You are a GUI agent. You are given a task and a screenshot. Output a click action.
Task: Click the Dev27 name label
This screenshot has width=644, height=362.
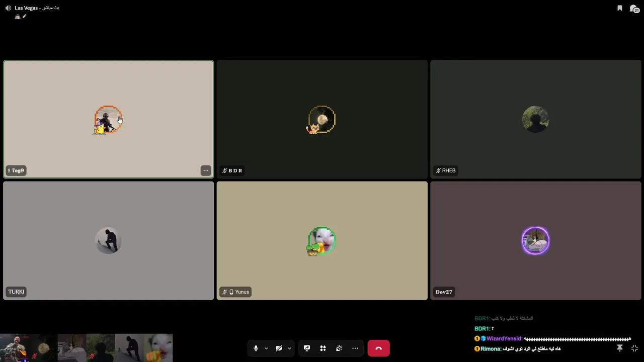coord(444,292)
